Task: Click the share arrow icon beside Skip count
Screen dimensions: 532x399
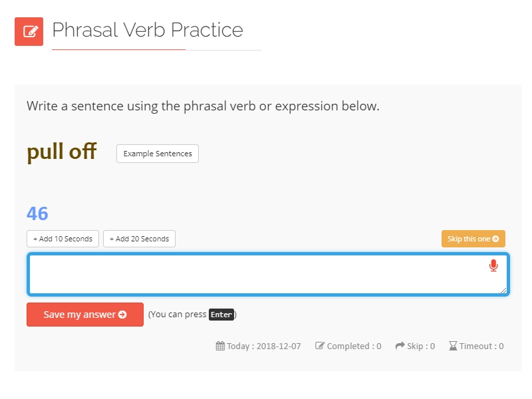Action: click(x=400, y=346)
